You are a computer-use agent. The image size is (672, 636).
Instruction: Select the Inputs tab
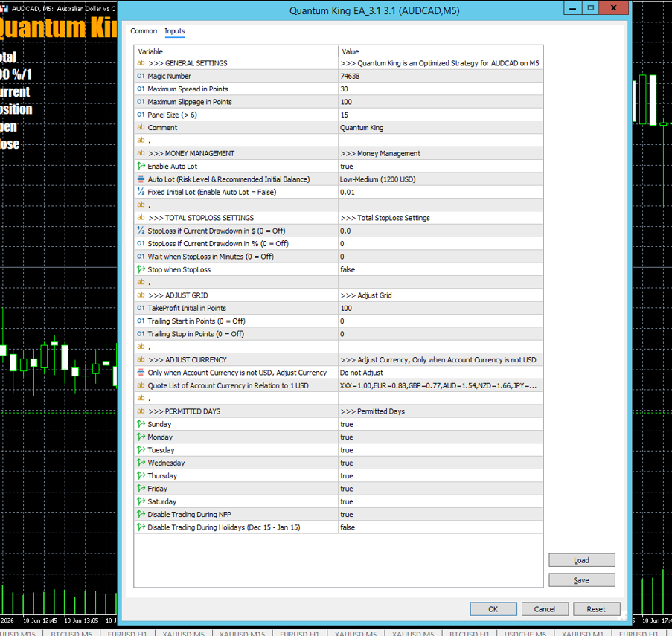(174, 31)
